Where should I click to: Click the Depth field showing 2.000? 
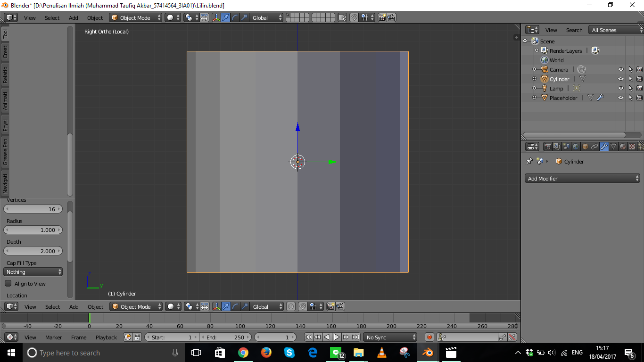pyautogui.click(x=33, y=251)
